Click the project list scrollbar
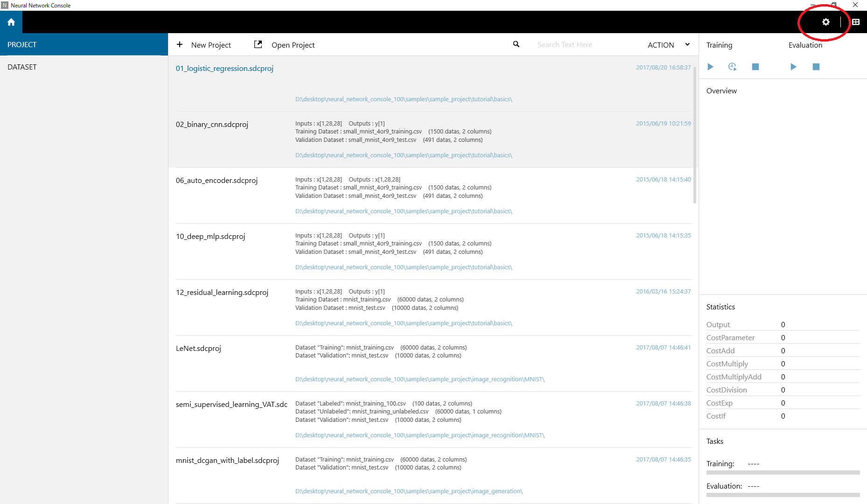 tap(695, 134)
